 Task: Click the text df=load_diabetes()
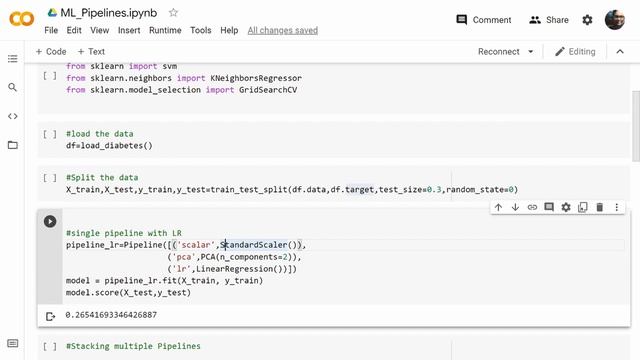109,146
